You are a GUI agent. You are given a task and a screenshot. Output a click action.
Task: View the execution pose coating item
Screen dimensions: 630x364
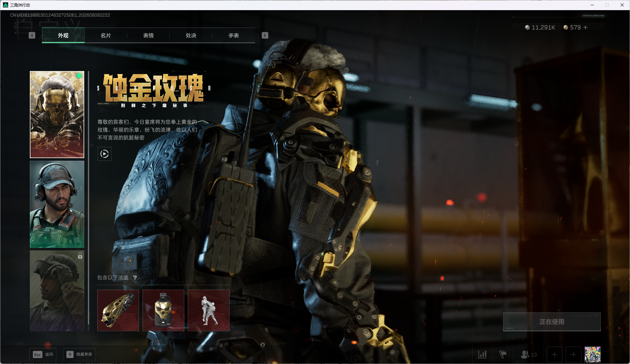click(x=209, y=310)
